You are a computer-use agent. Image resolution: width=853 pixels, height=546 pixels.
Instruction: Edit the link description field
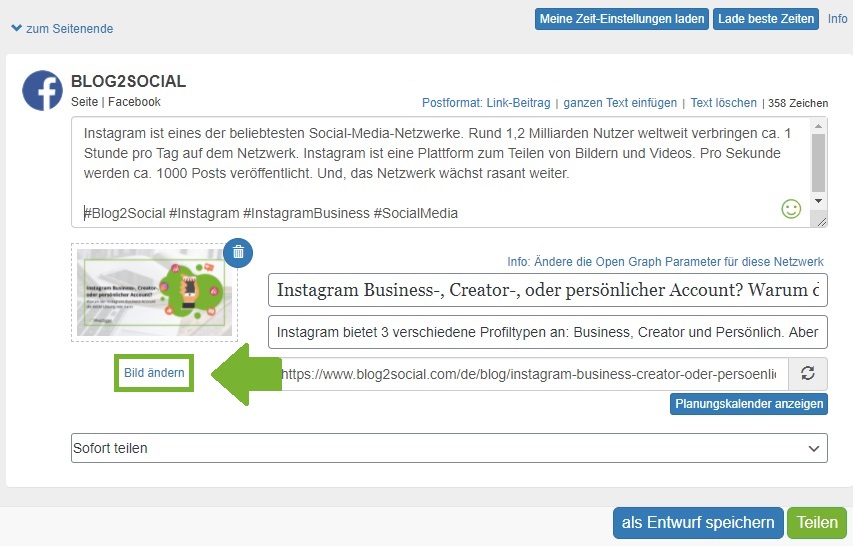click(x=547, y=332)
